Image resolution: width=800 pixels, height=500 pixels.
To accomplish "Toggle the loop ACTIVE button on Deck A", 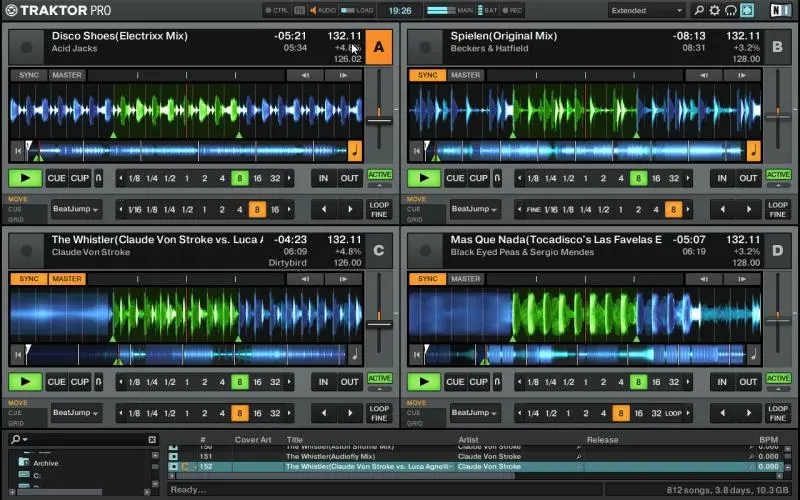I will [x=379, y=175].
